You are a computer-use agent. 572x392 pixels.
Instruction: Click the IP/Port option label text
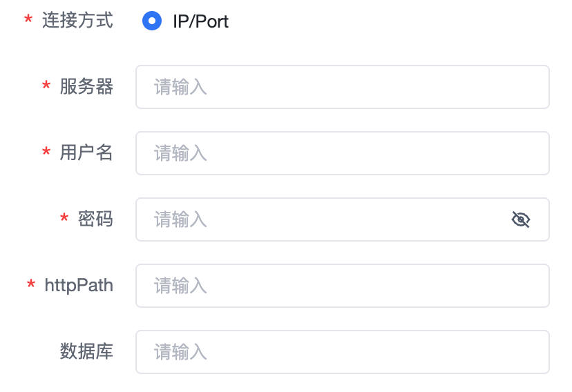point(200,21)
